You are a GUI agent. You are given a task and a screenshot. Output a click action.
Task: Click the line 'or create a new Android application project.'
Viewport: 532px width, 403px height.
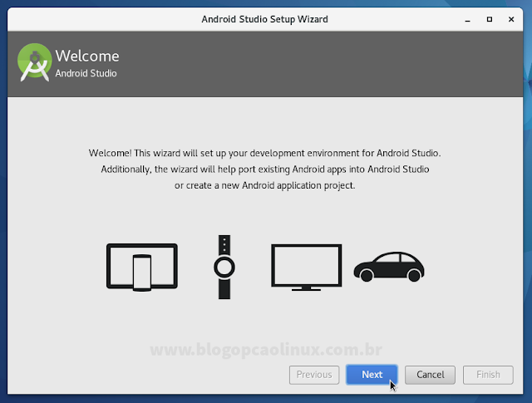(264, 185)
